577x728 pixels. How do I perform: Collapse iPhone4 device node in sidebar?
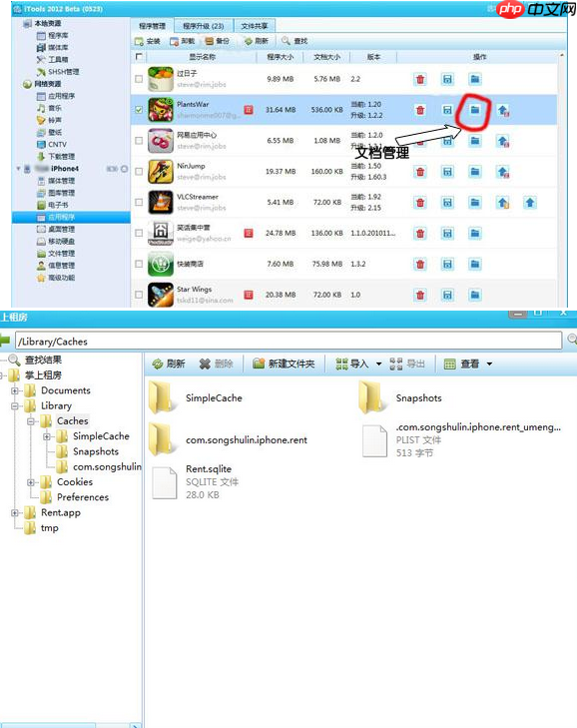[19, 169]
